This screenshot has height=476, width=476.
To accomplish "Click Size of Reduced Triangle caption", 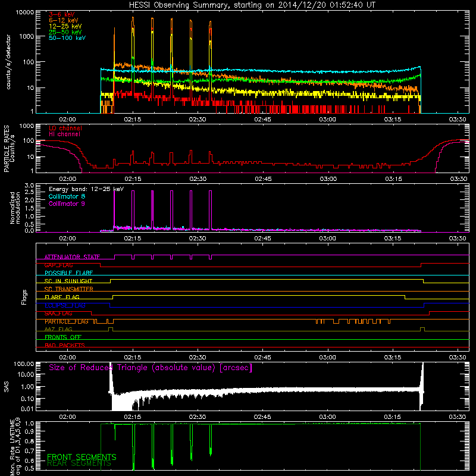I will (x=151, y=368).
